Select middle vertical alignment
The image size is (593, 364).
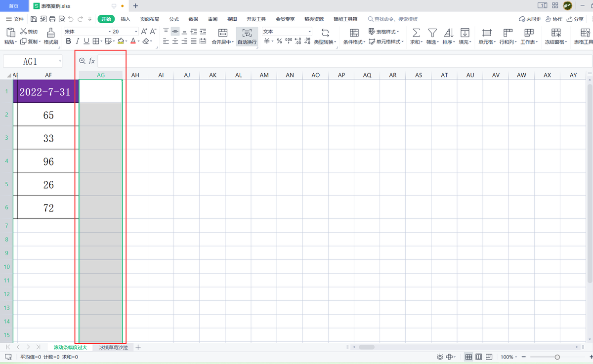coord(175,31)
